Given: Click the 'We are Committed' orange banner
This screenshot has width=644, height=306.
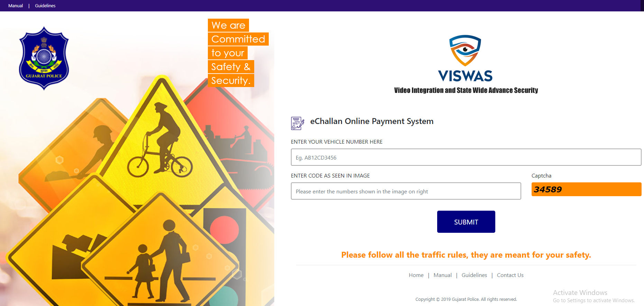Looking at the screenshot, I should [x=238, y=52].
